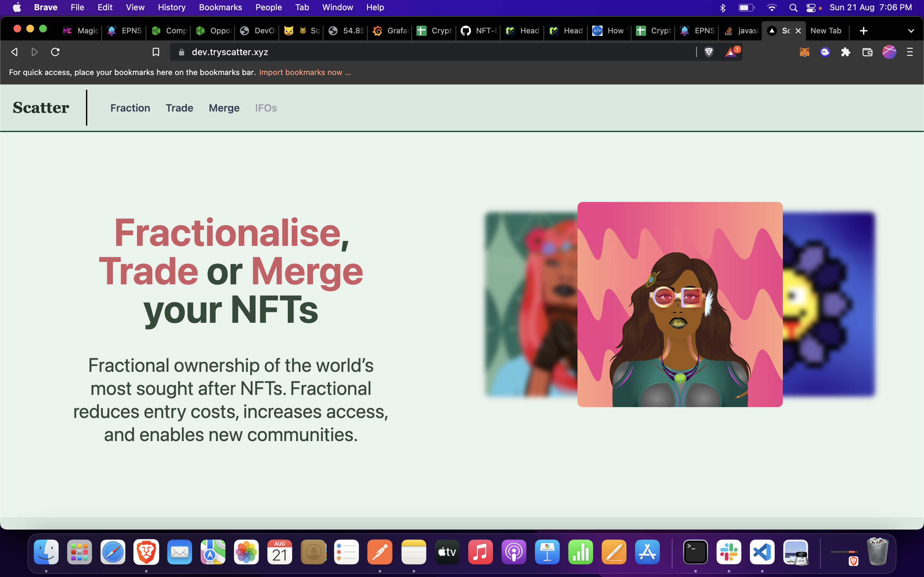Image resolution: width=924 pixels, height=577 pixels.
Task: Open the Extensions puzzle-piece menu
Action: point(845,52)
